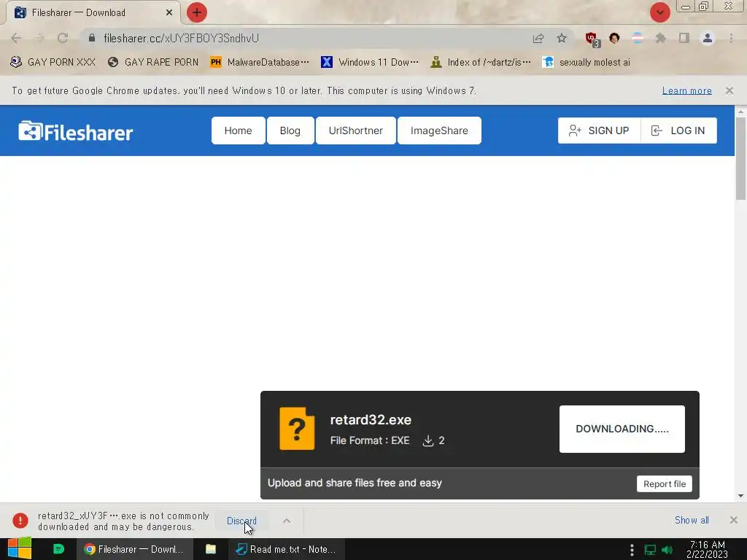Open the tab search dropdown arrow
Screen dimensions: 747x560
(659, 12)
